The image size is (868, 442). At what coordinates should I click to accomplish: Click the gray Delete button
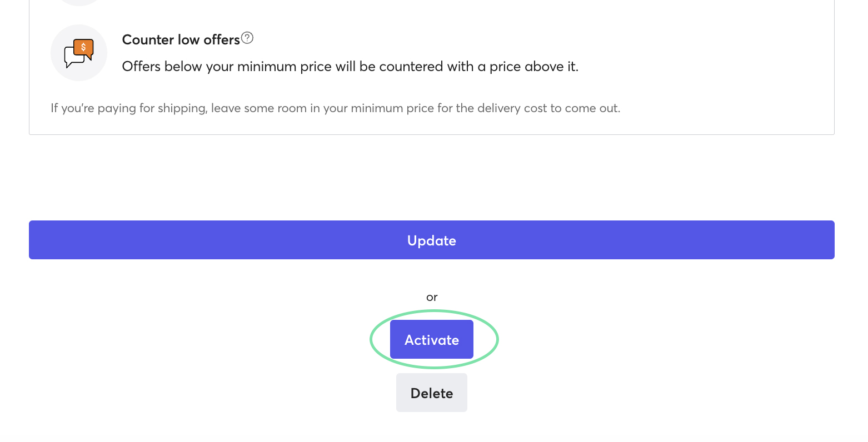[x=431, y=393]
